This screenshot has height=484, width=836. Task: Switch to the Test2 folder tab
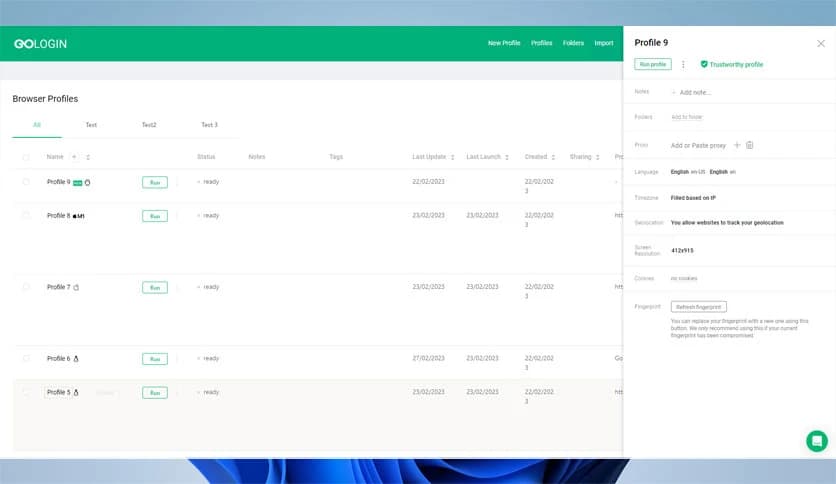(149, 125)
